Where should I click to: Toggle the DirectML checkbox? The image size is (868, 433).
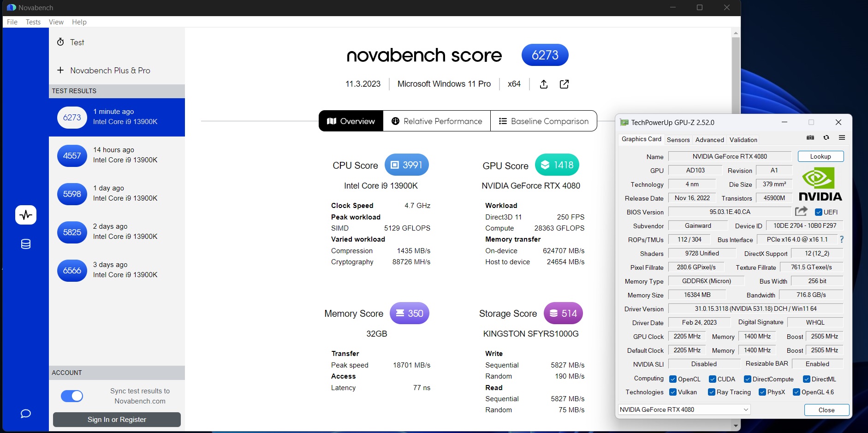point(807,379)
